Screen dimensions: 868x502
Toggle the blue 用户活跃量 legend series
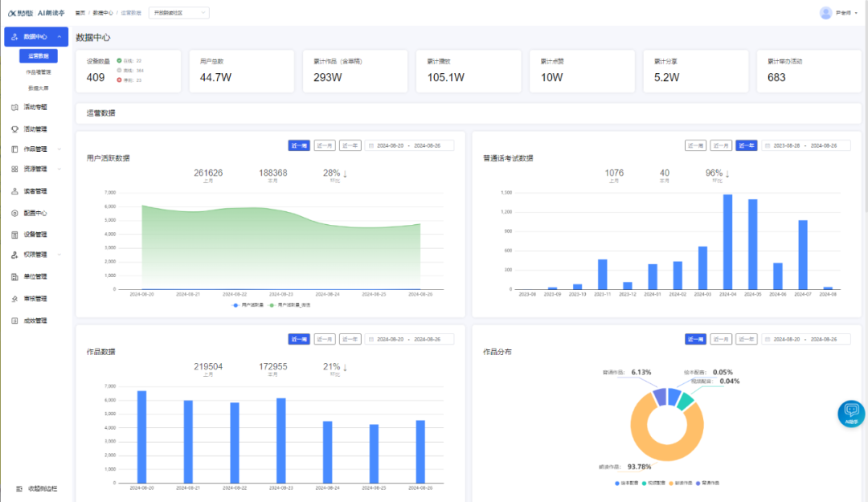[x=248, y=305]
